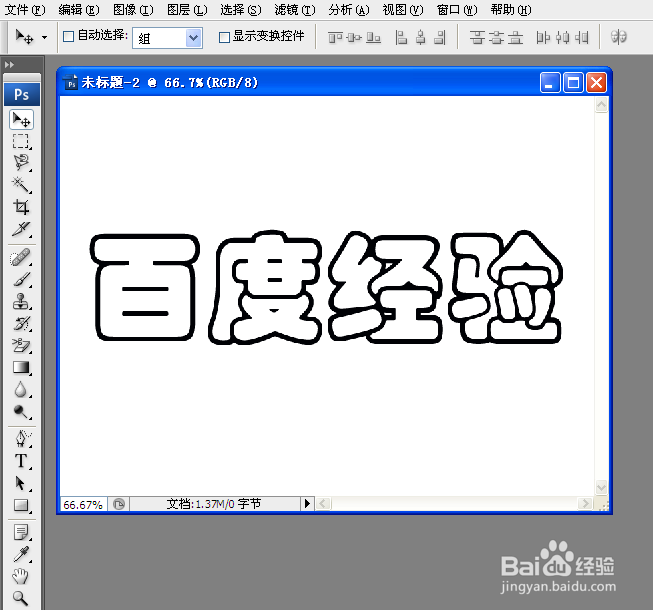653x610 pixels.
Task: Open status bar info arrow menu
Action: [x=307, y=503]
